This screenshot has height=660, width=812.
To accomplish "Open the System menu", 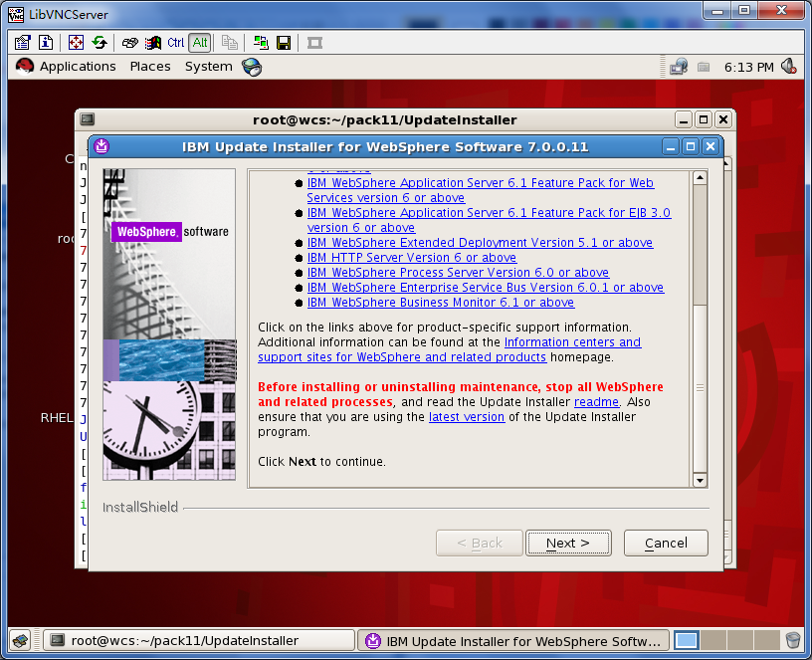I will pyautogui.click(x=209, y=67).
